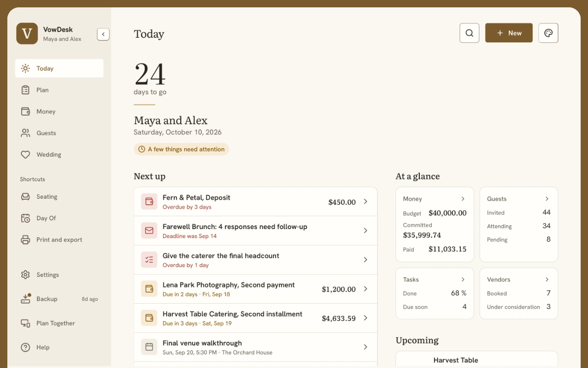This screenshot has height=368, width=588.
Task: Open chevron on caterer final headcount row
Action: 366,259
